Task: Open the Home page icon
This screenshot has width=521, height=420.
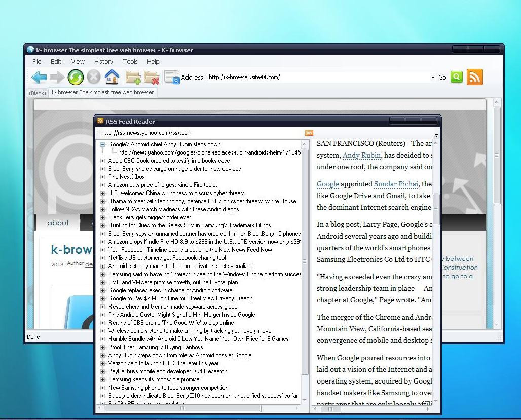Action: click(x=112, y=77)
